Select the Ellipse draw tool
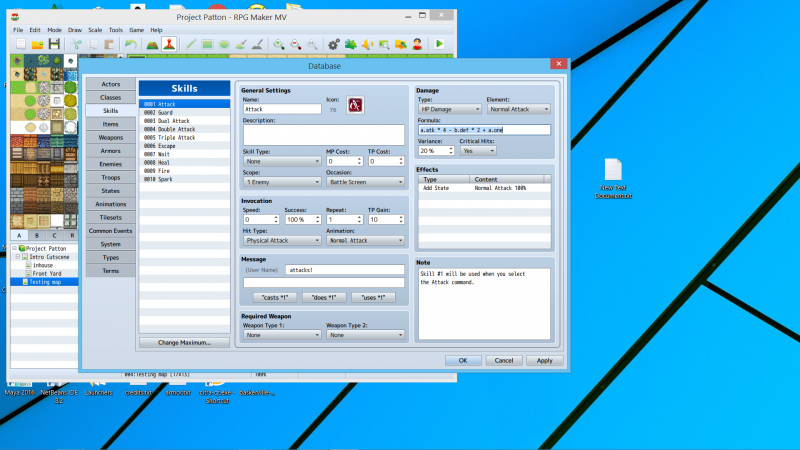 click(x=224, y=44)
